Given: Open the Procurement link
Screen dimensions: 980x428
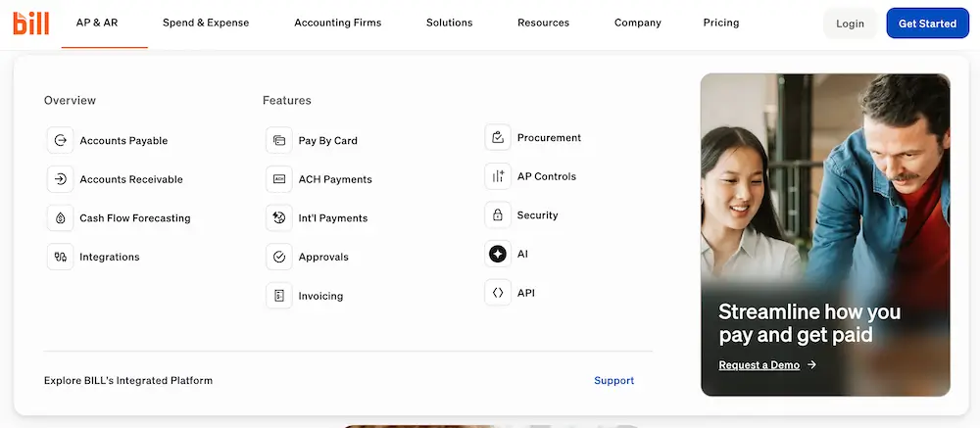Looking at the screenshot, I should pos(549,137).
